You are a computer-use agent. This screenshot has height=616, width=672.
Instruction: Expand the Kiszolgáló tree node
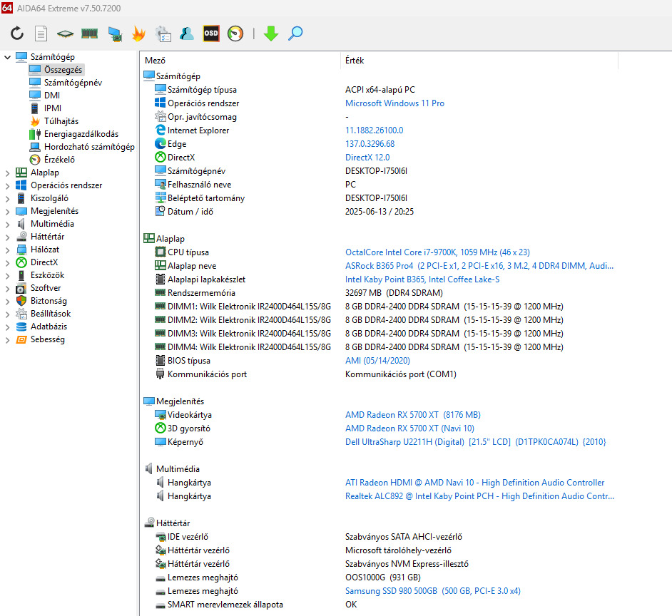pyautogui.click(x=7, y=199)
